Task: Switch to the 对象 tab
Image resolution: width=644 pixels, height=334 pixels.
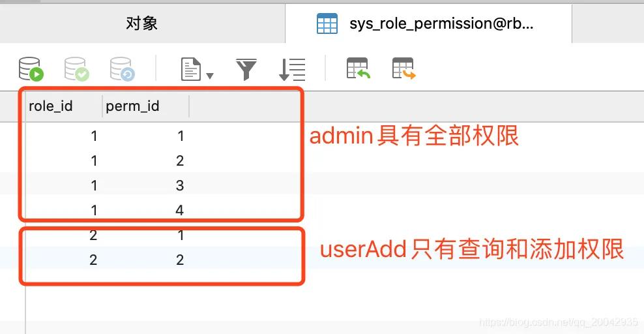Action: [x=141, y=24]
